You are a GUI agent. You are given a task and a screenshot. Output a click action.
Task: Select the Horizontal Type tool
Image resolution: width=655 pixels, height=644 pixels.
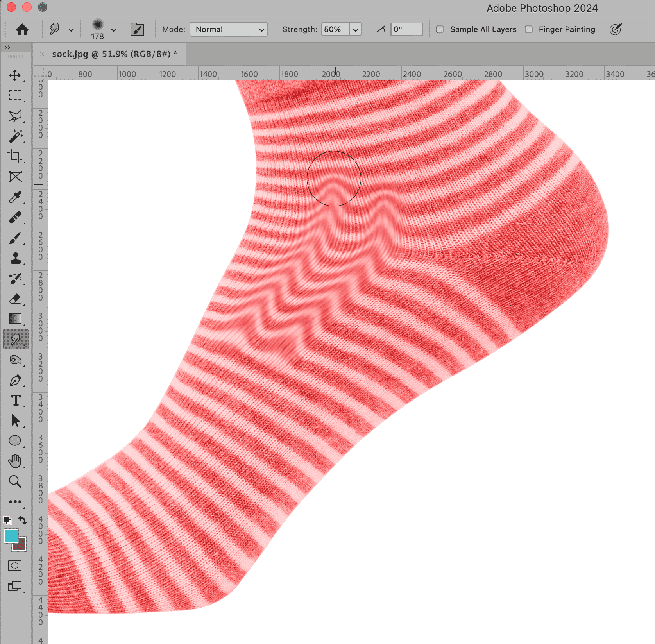(x=15, y=401)
